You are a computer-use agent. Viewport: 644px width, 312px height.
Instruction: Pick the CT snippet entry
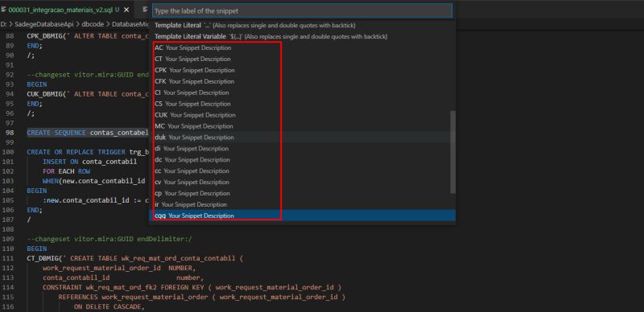303,59
